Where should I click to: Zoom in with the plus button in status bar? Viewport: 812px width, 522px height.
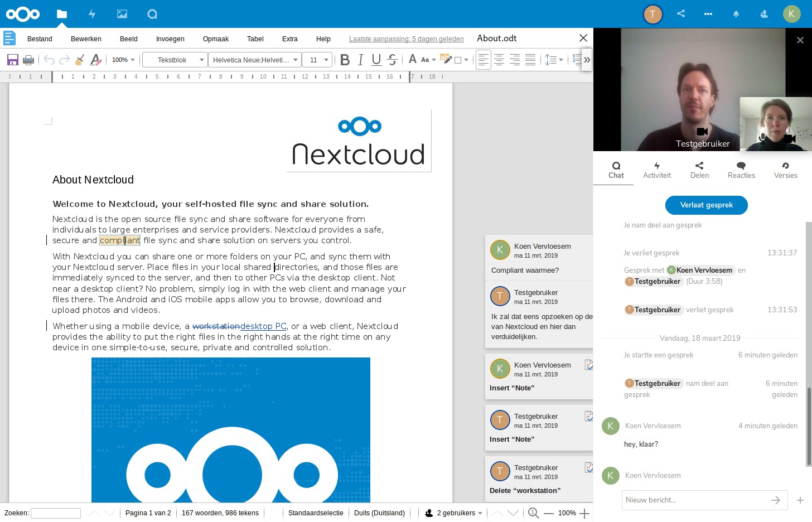pyautogui.click(x=584, y=513)
